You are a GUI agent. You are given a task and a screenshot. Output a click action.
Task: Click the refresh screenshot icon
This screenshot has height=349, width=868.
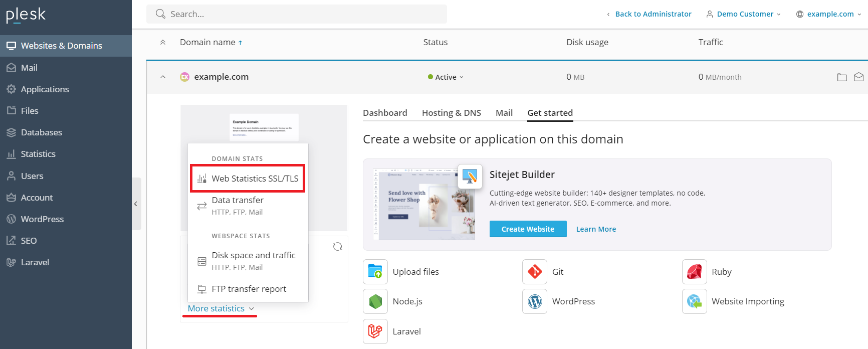click(337, 246)
